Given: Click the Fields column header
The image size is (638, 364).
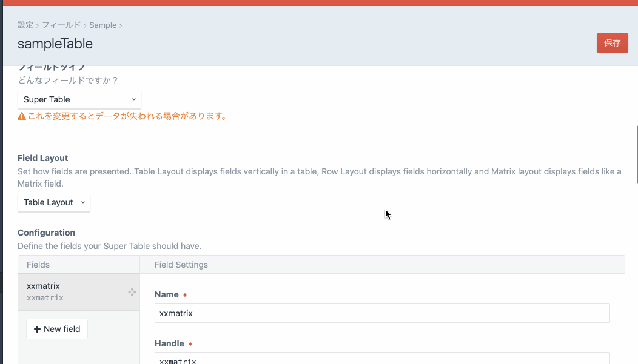Looking at the screenshot, I should [38, 264].
